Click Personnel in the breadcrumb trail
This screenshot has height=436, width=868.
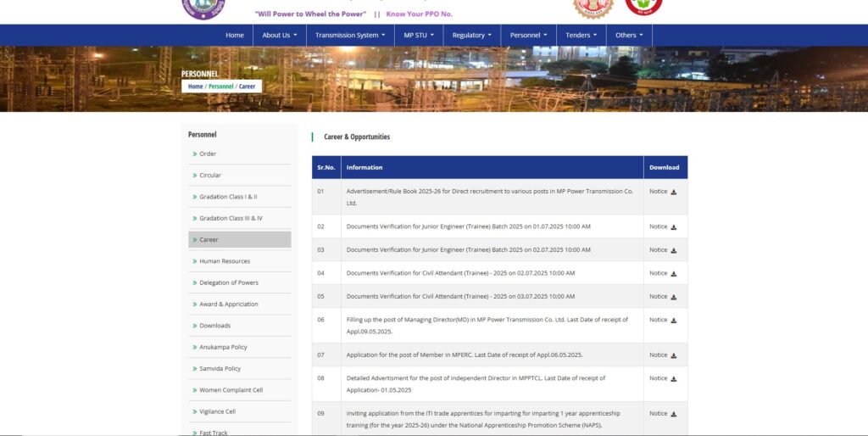[x=220, y=87]
